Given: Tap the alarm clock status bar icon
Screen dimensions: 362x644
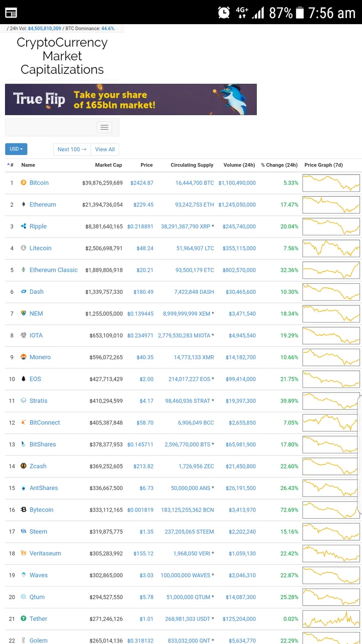Looking at the screenshot, I should pyautogui.click(x=224, y=13).
